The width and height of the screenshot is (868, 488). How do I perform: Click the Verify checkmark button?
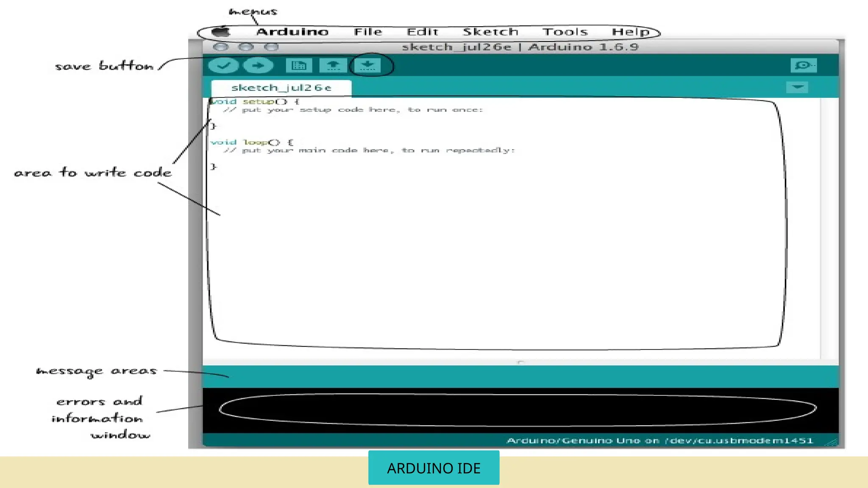tap(223, 65)
